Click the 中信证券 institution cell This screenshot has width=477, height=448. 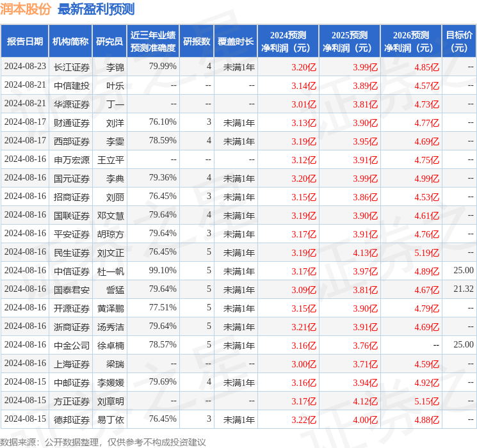pyautogui.click(x=72, y=271)
